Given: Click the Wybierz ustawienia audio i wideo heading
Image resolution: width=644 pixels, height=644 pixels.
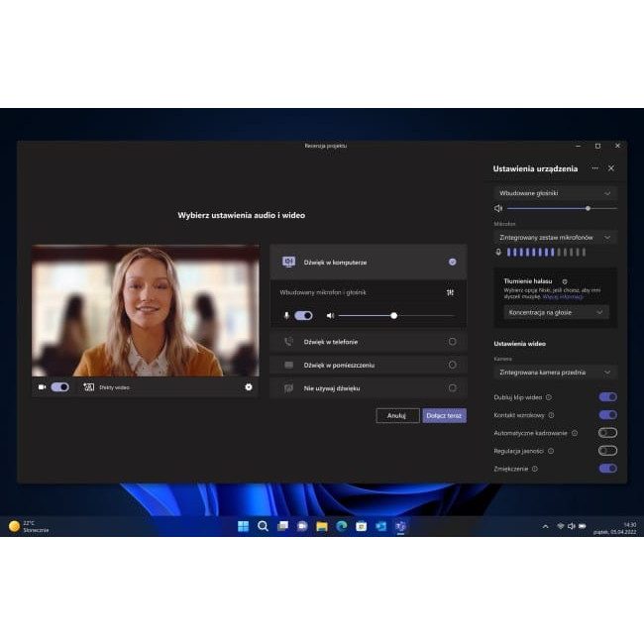Looking at the screenshot, I should [x=242, y=215].
